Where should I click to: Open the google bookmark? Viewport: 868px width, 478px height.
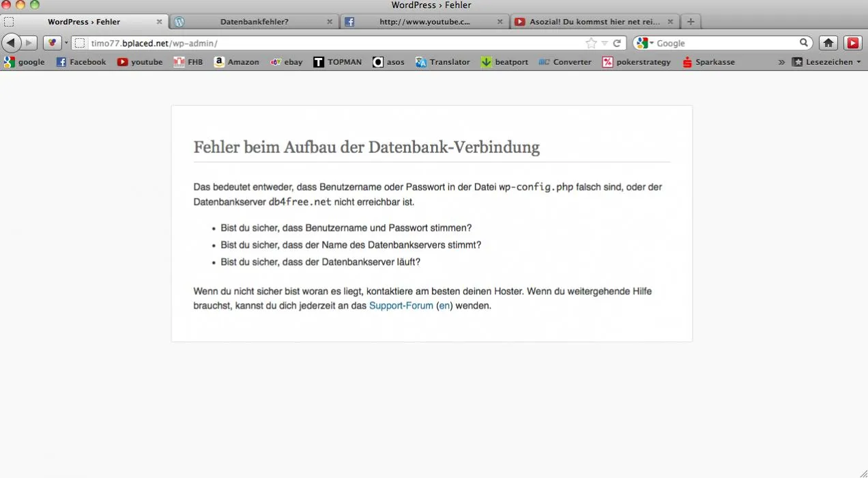25,62
